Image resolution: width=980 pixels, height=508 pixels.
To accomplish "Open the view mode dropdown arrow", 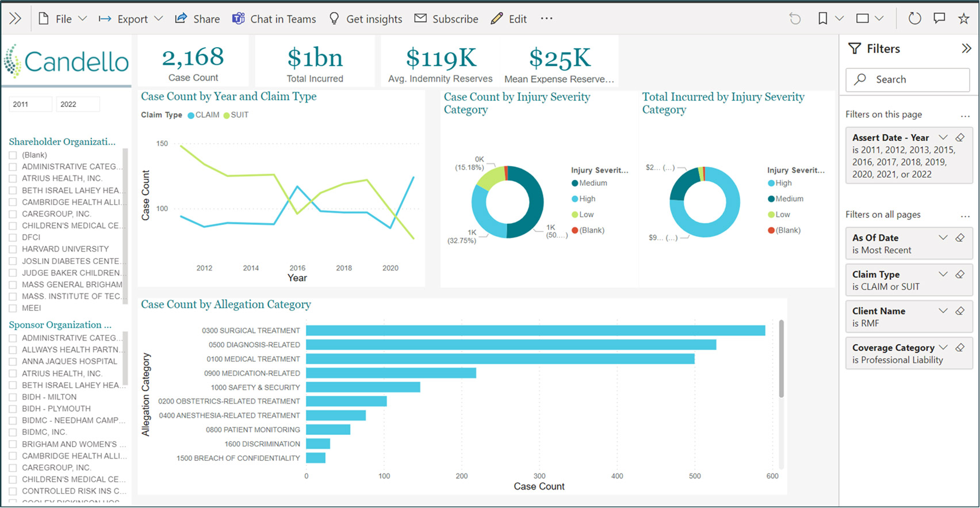I will (879, 19).
